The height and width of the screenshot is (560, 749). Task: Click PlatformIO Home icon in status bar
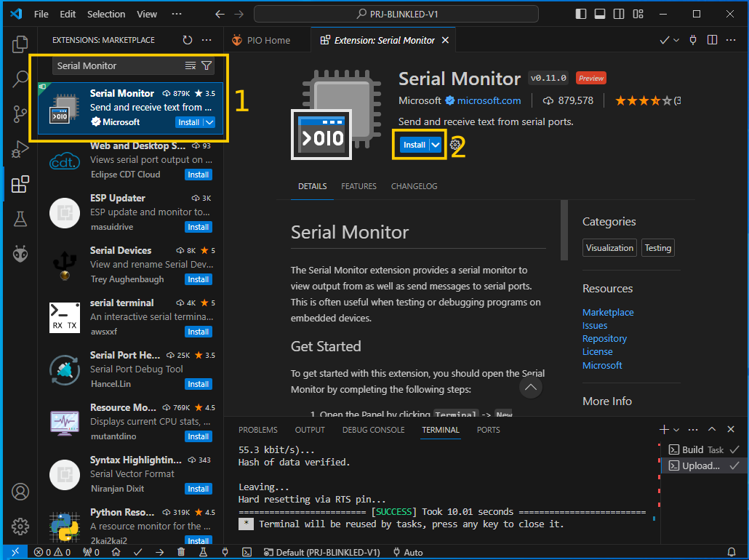point(116,552)
